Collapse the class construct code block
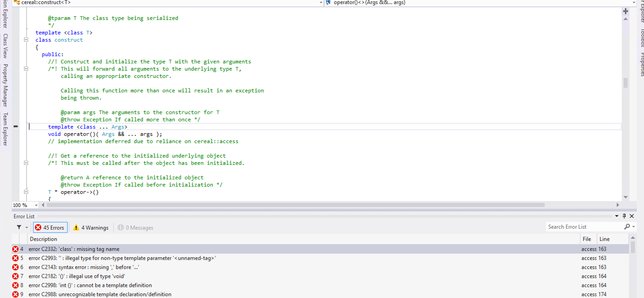 (x=26, y=40)
